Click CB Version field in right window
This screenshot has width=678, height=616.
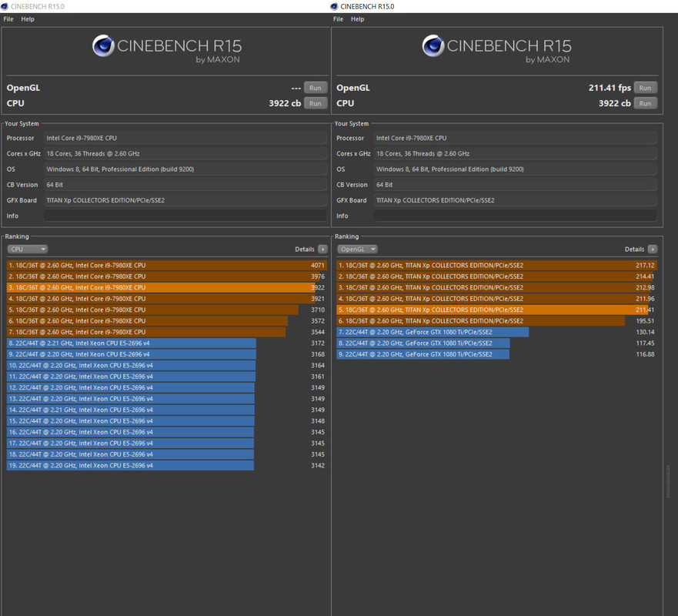(x=516, y=185)
